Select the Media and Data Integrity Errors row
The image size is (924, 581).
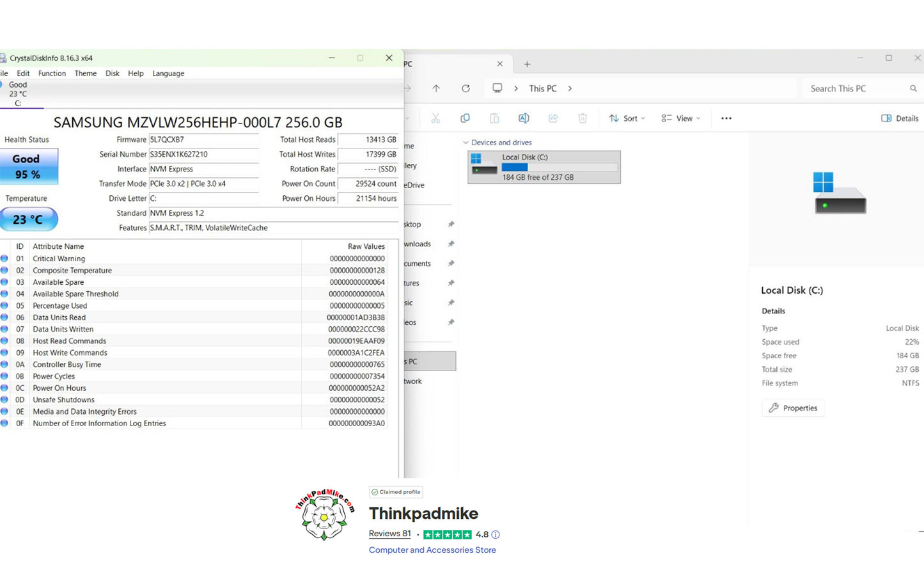tap(194, 412)
